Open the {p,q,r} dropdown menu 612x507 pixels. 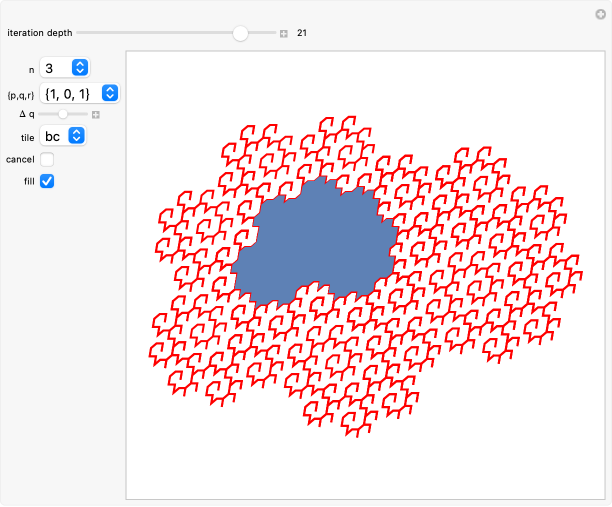[x=81, y=93]
